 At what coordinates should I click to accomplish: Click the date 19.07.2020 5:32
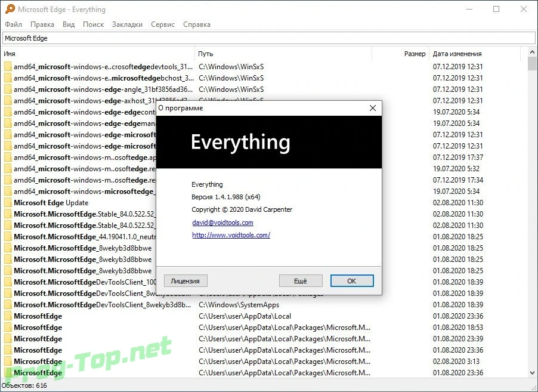456,168
